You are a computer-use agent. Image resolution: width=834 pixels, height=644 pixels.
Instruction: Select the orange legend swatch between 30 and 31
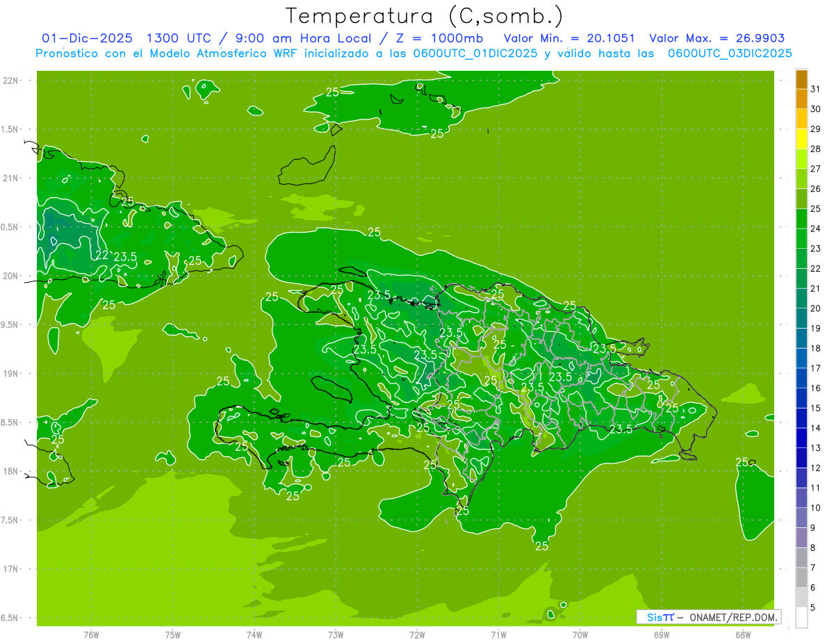click(801, 99)
